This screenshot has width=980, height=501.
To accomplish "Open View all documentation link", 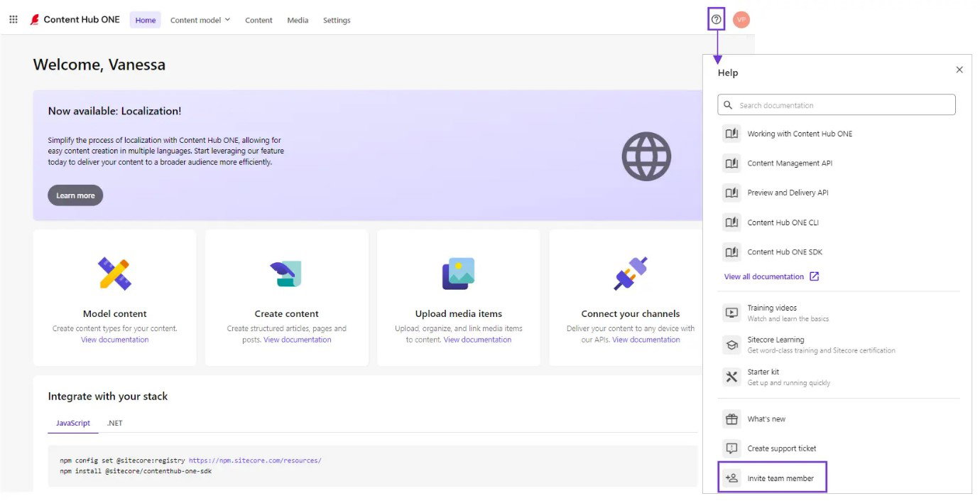I will tap(764, 276).
